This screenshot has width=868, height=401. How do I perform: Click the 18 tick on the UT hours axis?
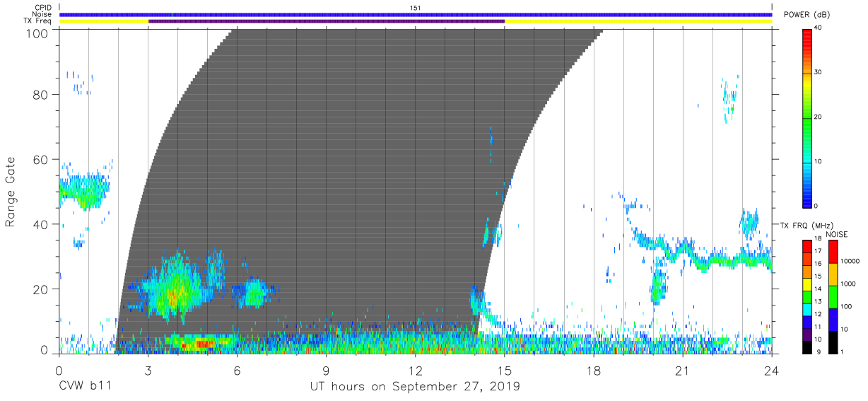[x=594, y=371]
